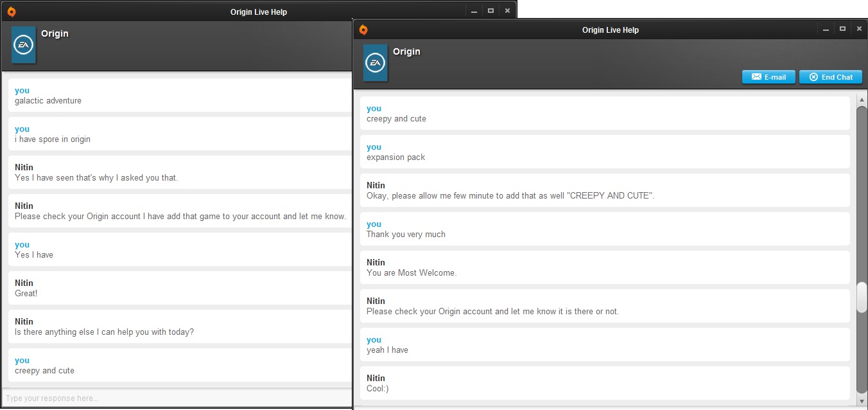This screenshot has height=410, width=868.
Task: Click the EA avatar in back window header
Action: tap(24, 45)
